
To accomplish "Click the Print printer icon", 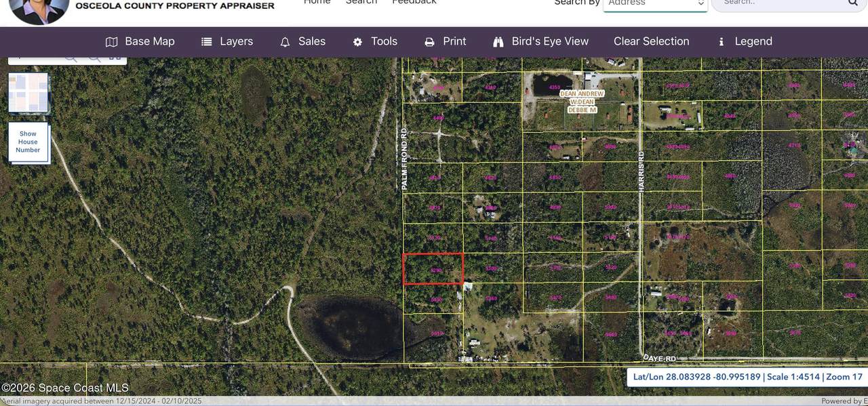I will tap(429, 42).
